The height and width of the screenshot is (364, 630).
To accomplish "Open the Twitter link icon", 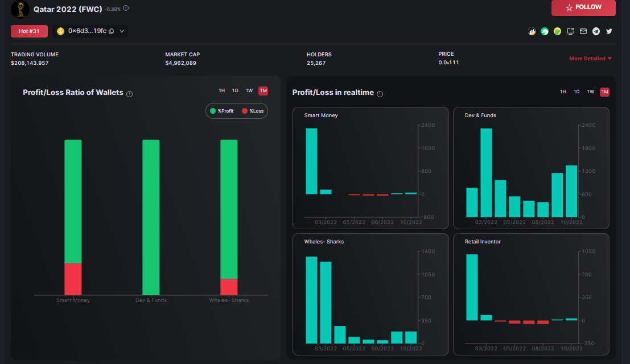I will 609,31.
